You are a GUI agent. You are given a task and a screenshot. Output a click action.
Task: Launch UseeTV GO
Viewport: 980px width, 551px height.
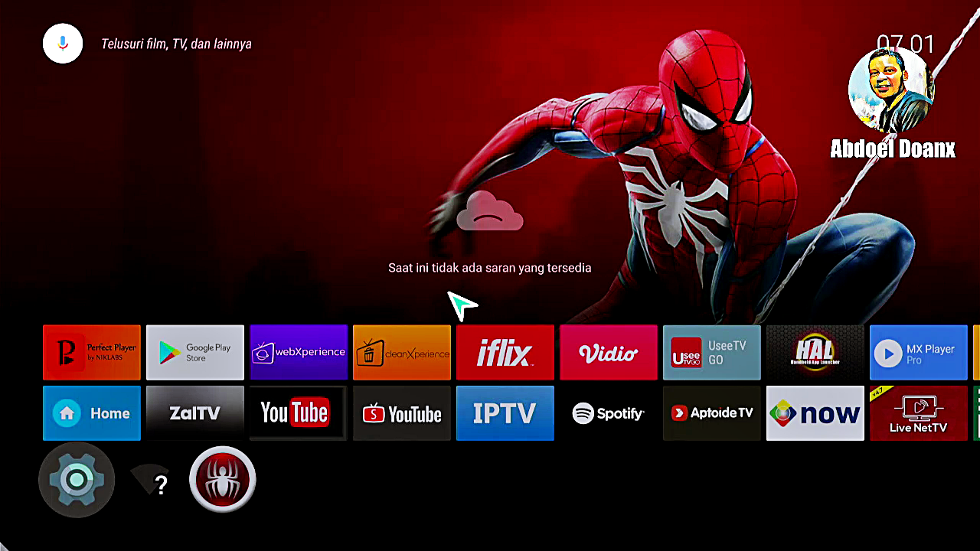(x=712, y=353)
